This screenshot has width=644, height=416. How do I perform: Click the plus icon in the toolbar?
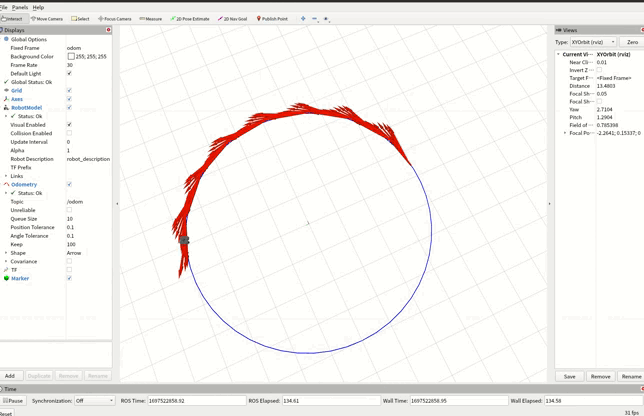click(303, 18)
